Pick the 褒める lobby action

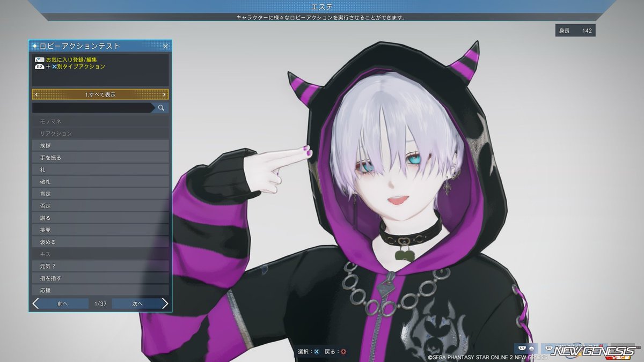[100, 242]
